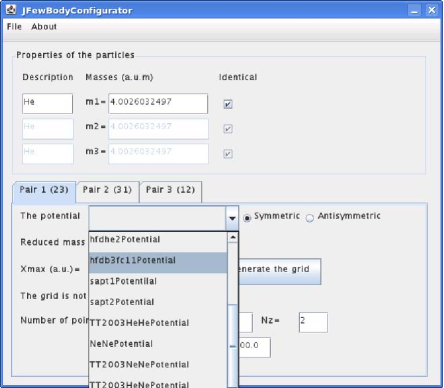Toggle the Identical checkbox for m2
The height and width of the screenshot is (388, 444).
coord(228,129)
